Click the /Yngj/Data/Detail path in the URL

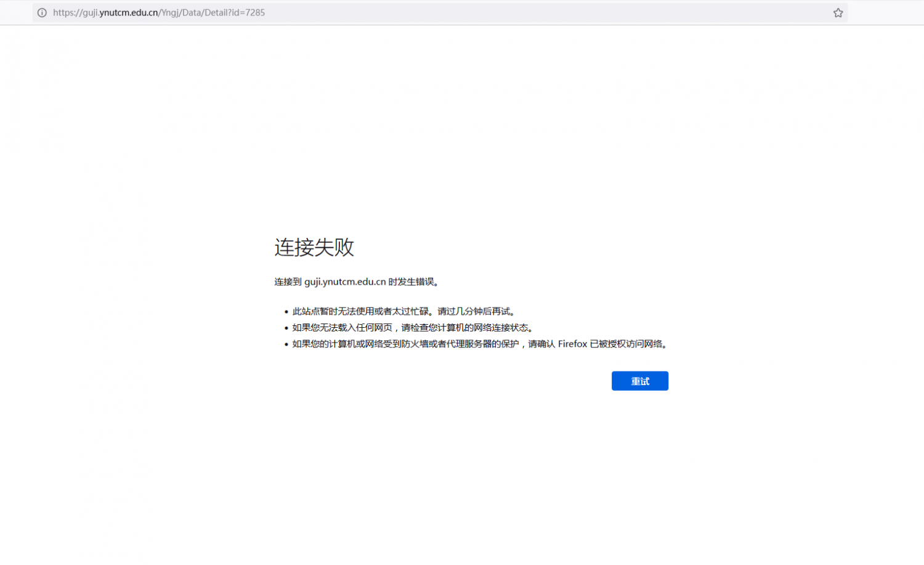coord(193,12)
